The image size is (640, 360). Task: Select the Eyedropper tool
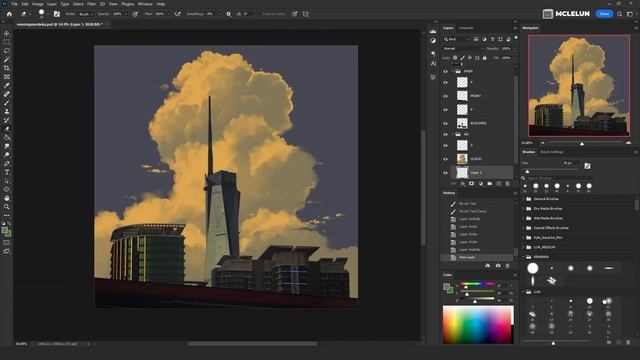tap(7, 85)
